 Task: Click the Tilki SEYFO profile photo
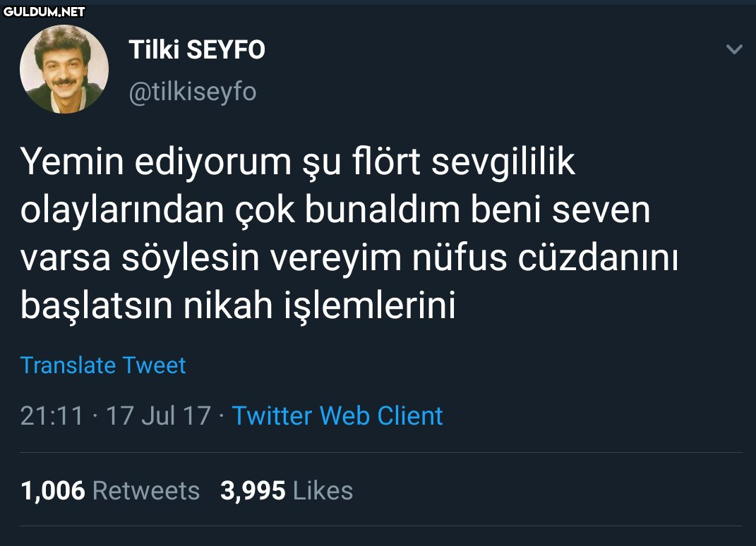click(64, 69)
